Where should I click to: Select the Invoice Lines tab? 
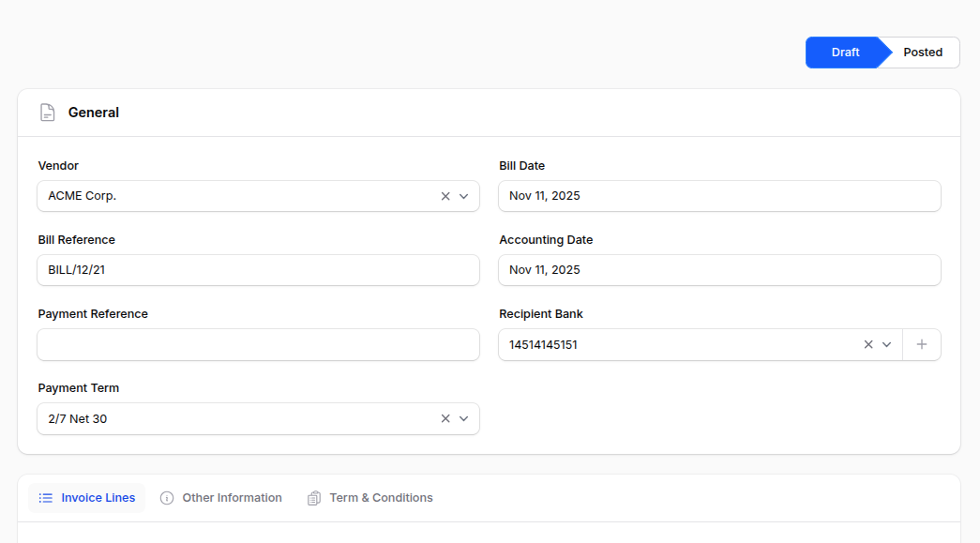pyautogui.click(x=98, y=498)
